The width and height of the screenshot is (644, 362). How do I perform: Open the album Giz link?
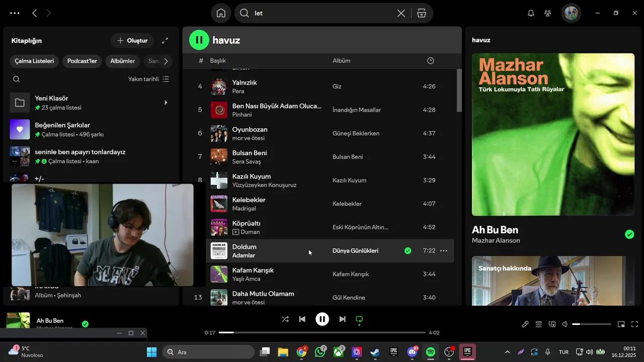click(x=337, y=86)
